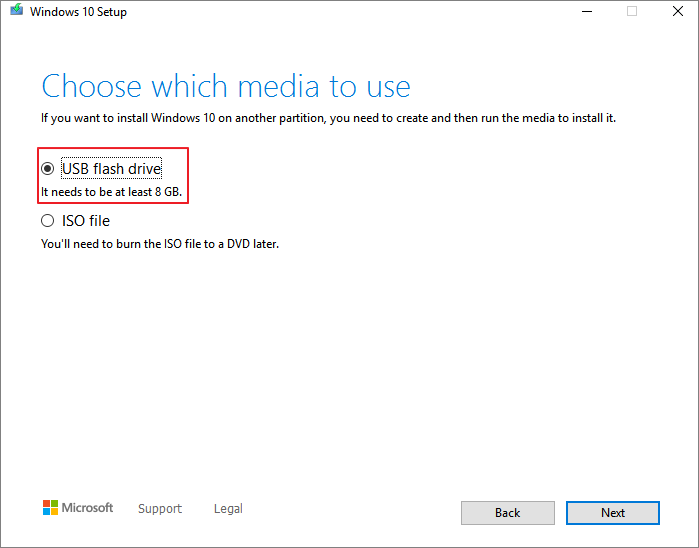Close the Windows 10 Setup window
Image resolution: width=699 pixels, height=548 pixels.
676,12
